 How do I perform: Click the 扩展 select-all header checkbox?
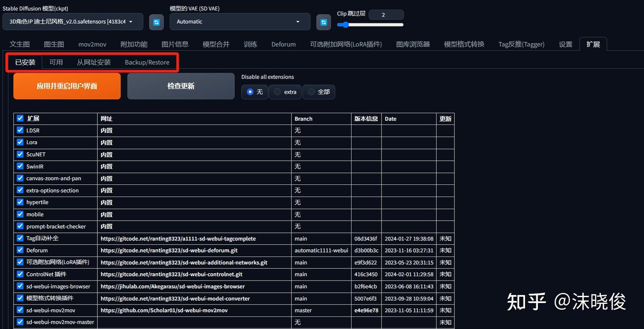click(20, 118)
